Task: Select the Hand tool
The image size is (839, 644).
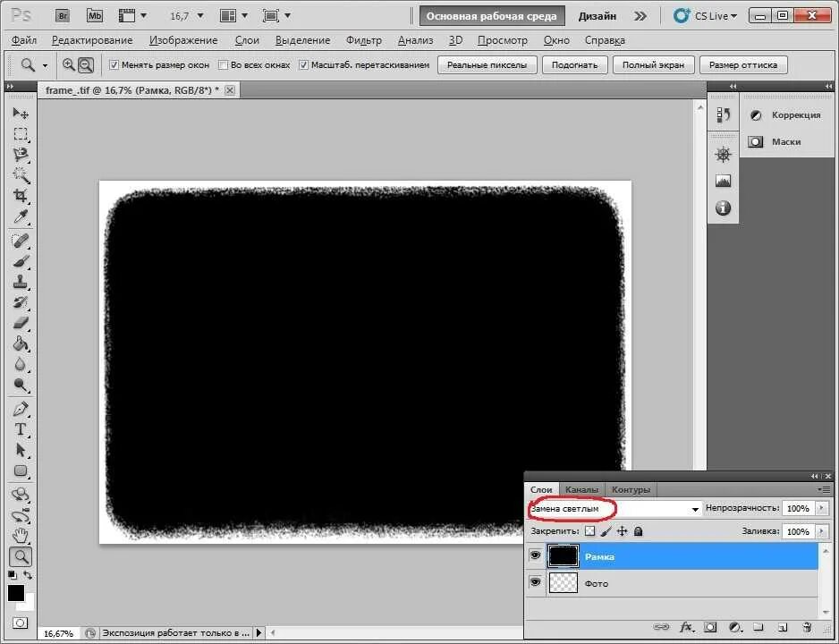Action: click(x=21, y=536)
